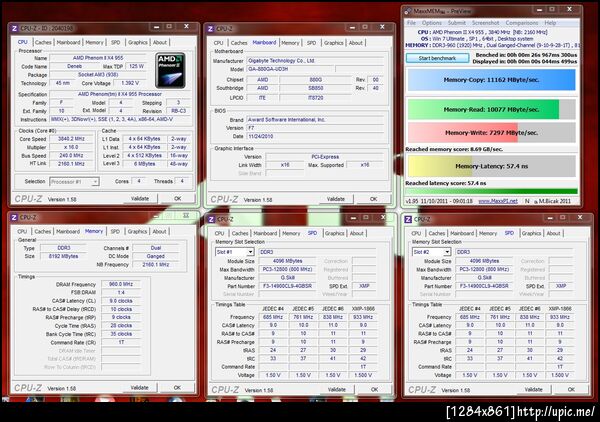Viewport: 600px width, 422px height.
Task: Click the Z title icon of the Slot #1 SPD window
Action: pyautogui.click(x=211, y=219)
